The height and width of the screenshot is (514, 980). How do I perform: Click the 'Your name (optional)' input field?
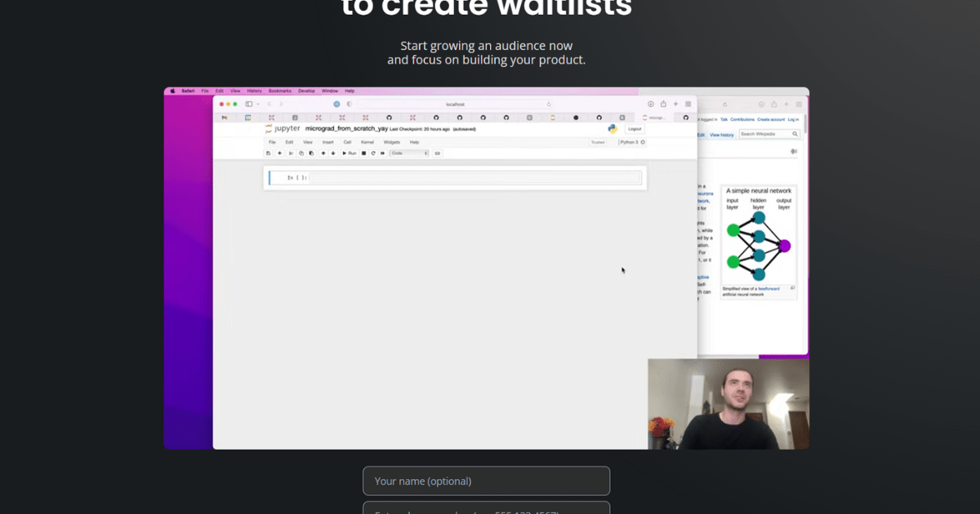click(486, 481)
